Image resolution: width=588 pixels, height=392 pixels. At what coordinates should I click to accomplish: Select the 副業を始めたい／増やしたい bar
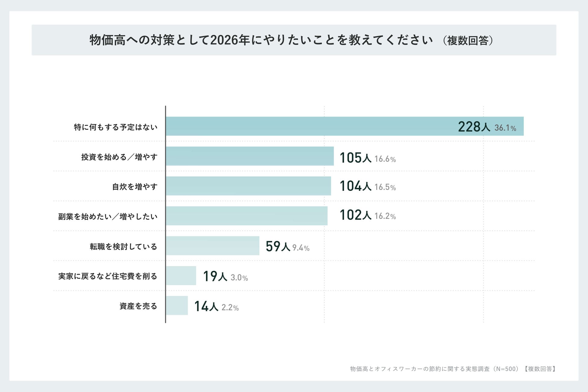point(247,216)
